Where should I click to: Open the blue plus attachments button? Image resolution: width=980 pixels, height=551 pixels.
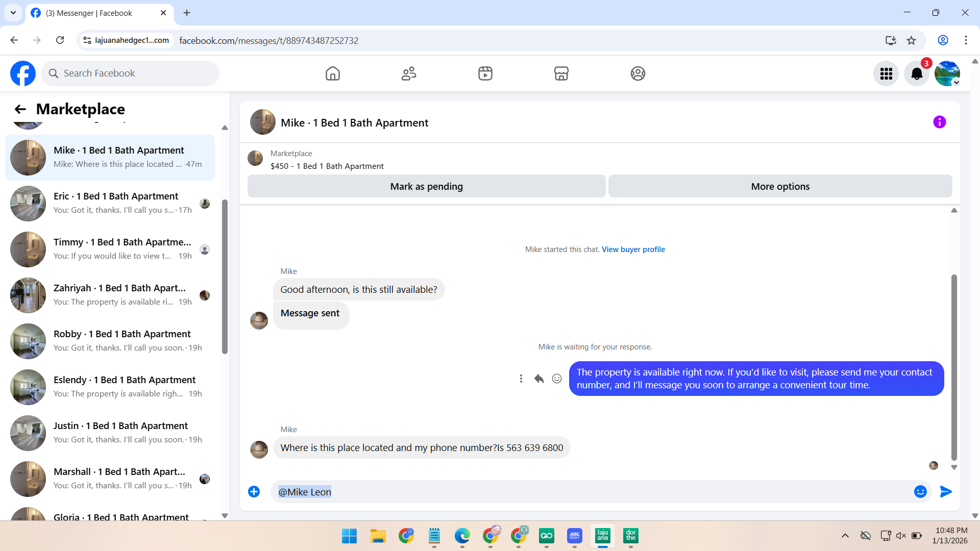click(254, 491)
